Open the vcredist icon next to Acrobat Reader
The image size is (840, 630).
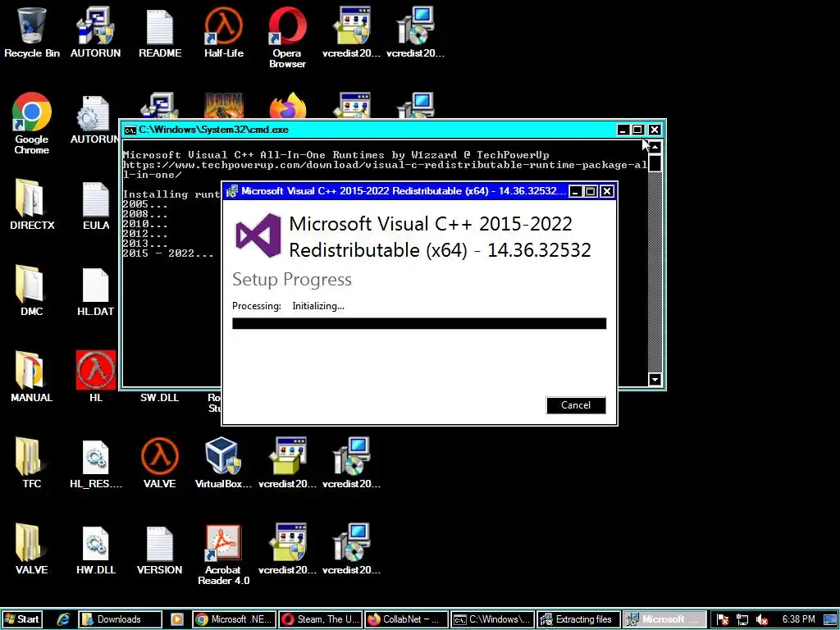point(287,550)
